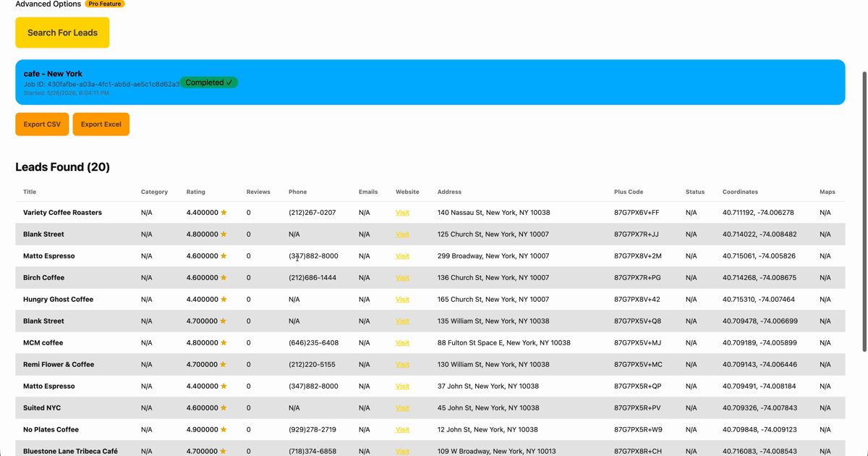Visit No Plates Coffee website
Image resolution: width=868 pixels, height=456 pixels.
coord(402,430)
